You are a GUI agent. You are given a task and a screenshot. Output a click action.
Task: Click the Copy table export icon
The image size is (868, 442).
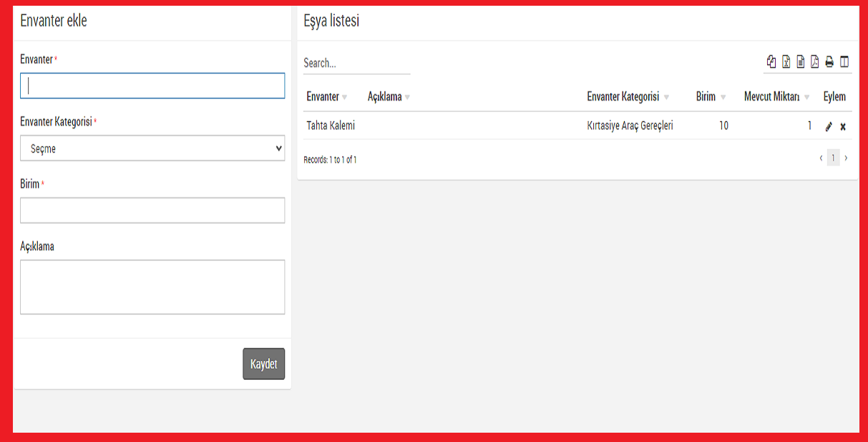click(771, 62)
